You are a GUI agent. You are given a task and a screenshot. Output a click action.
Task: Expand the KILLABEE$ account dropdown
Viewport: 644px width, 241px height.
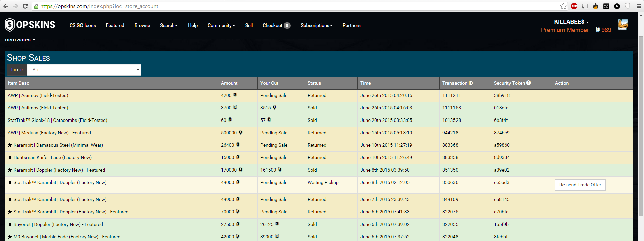coord(571,22)
